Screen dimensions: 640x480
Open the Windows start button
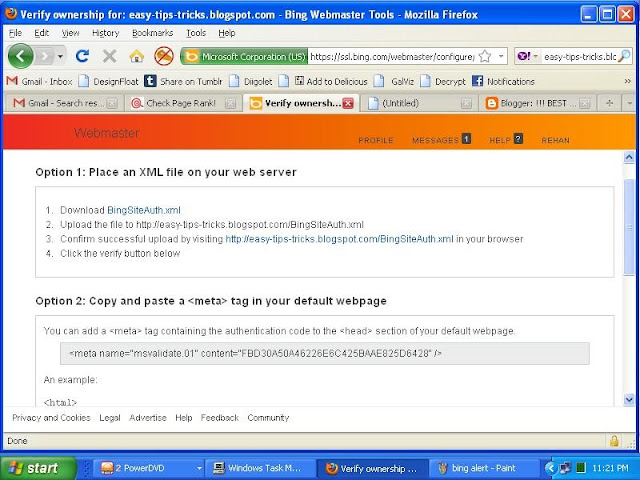(38, 468)
